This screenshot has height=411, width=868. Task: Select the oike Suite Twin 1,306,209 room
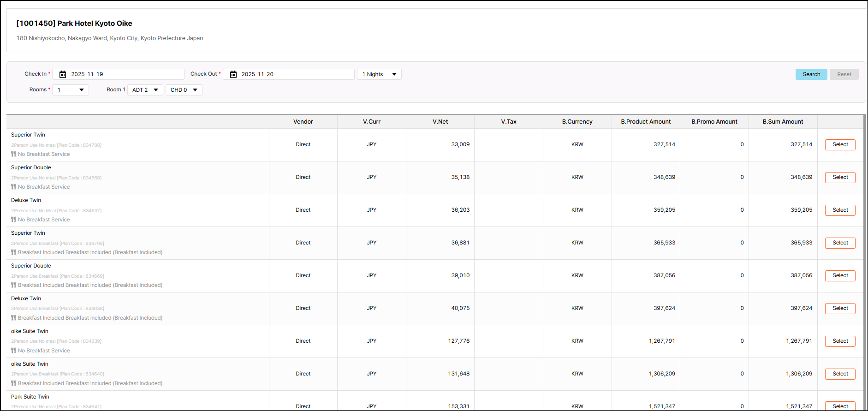pos(840,374)
